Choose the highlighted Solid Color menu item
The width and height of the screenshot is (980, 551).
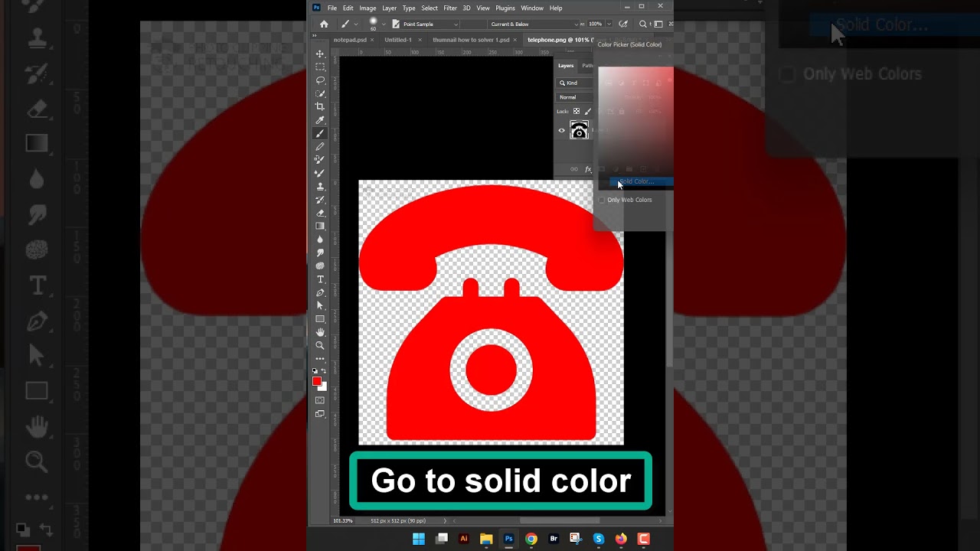pos(642,182)
